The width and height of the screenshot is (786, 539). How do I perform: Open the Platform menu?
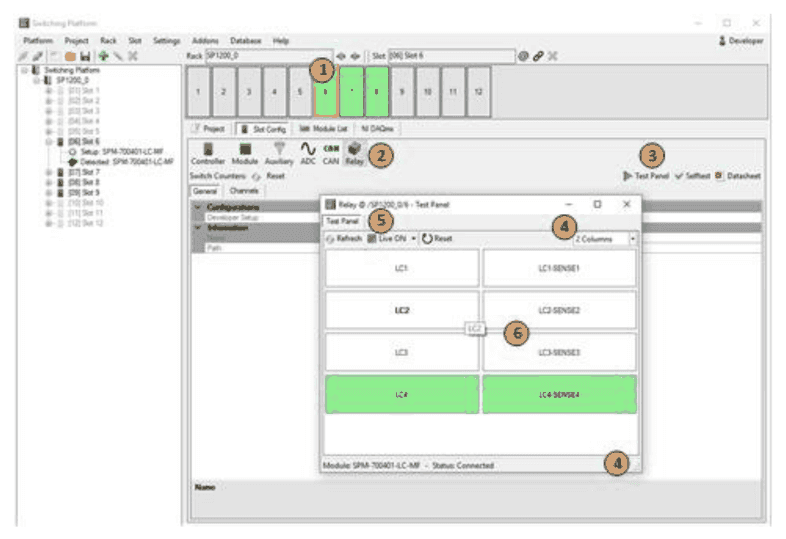38,41
